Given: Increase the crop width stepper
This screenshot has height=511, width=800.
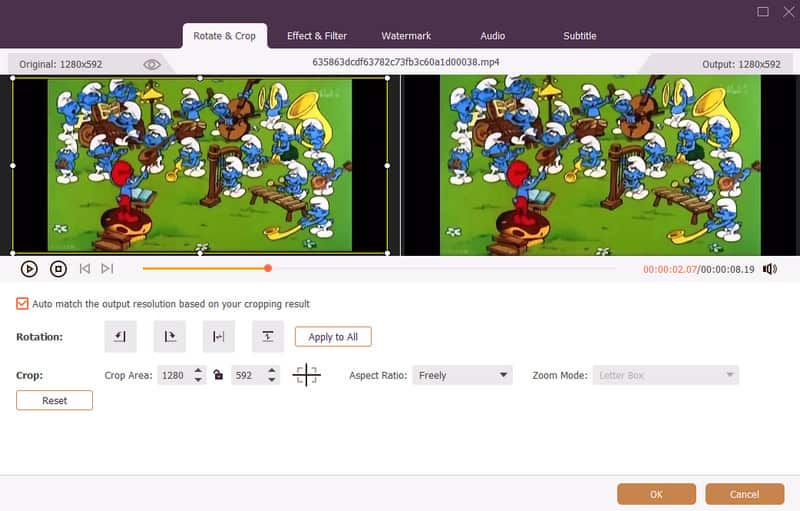Looking at the screenshot, I should click(x=198, y=371).
